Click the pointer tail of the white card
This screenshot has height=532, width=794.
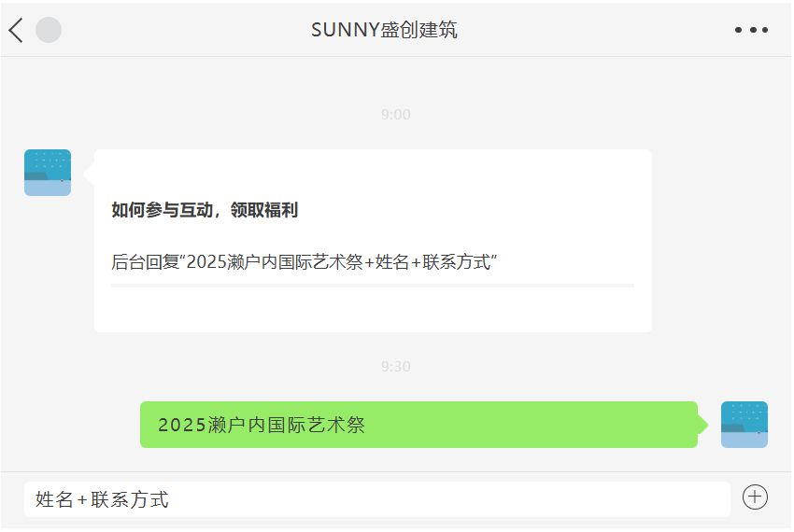tap(90, 173)
